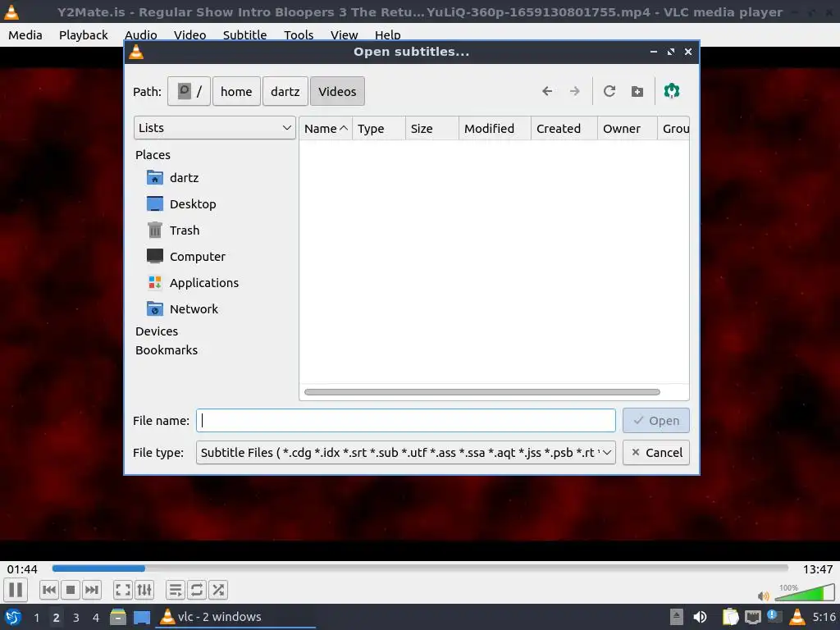The width and height of the screenshot is (840, 630).
Task: Toggle loop mode
Action: point(197,590)
